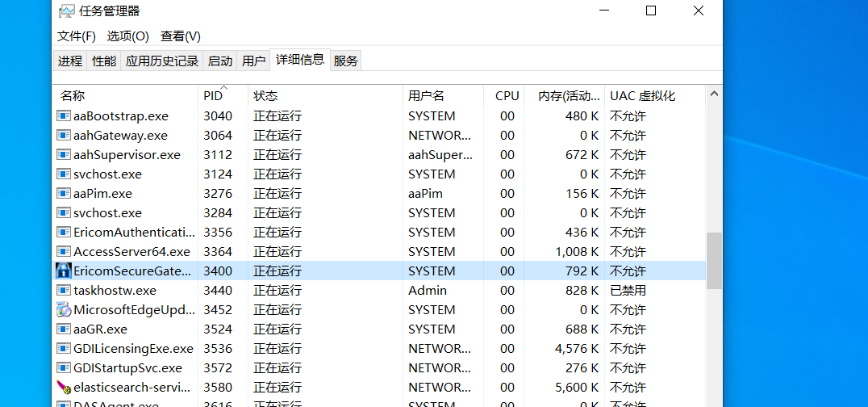Click the elasticsearch-service feather icon
The height and width of the screenshot is (407, 868).
(x=64, y=388)
